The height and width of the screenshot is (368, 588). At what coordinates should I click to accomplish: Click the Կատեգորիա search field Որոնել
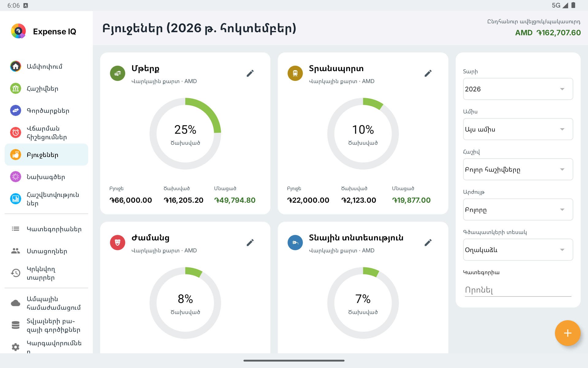518,290
